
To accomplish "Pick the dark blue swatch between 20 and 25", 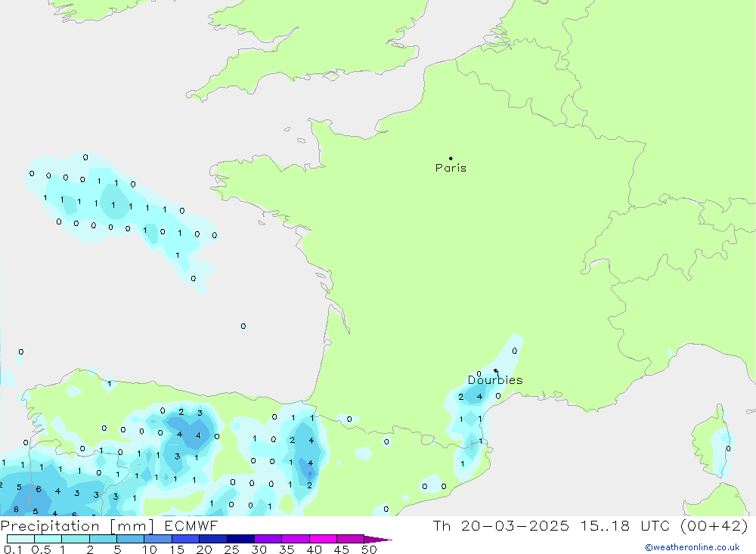I will (x=213, y=539).
